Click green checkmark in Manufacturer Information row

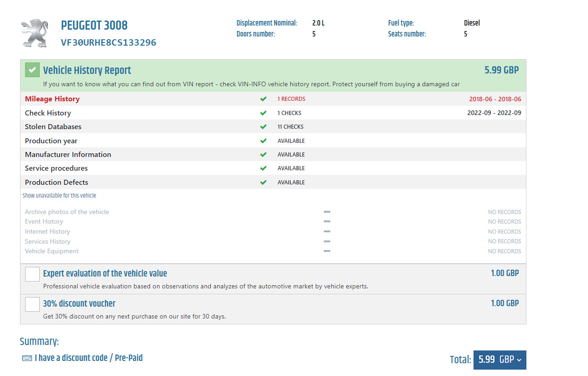263,155
